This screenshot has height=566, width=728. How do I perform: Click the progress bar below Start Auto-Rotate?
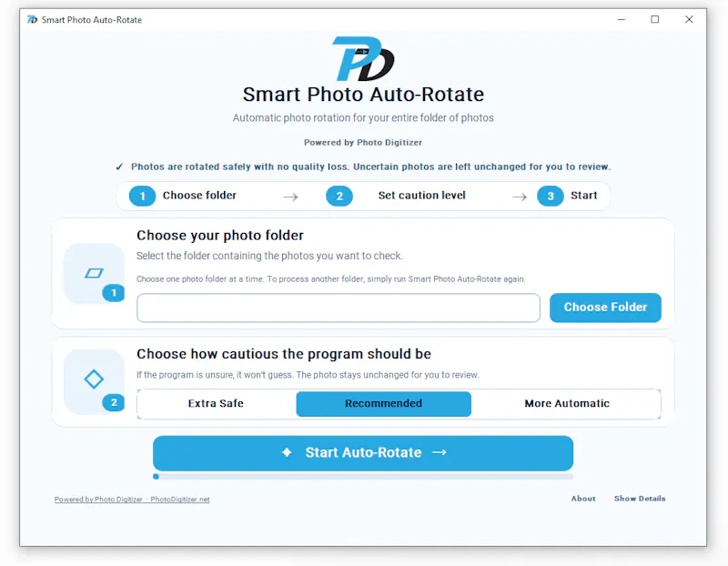tap(362, 477)
